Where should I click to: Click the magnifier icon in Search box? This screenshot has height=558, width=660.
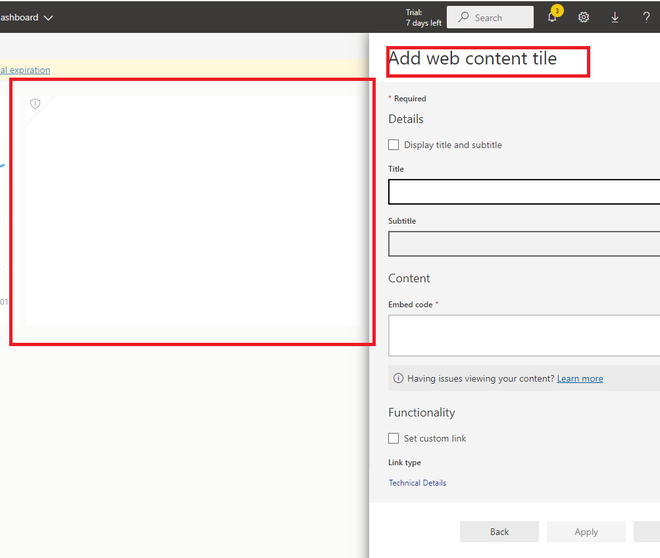pos(463,17)
